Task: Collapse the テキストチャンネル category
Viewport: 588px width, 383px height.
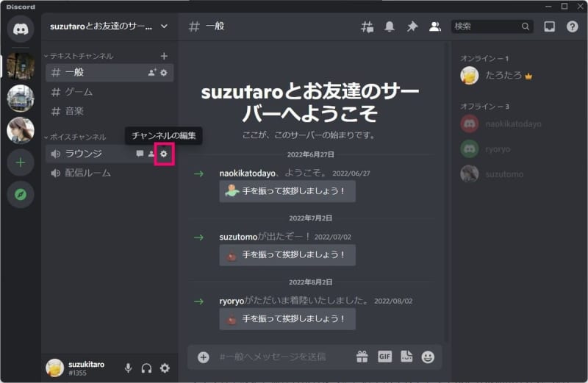Action: [x=81, y=56]
